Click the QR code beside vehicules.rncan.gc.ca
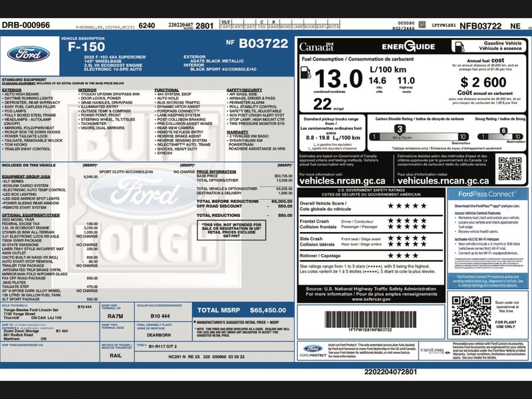The height and width of the screenshot is (399, 532). [510, 169]
